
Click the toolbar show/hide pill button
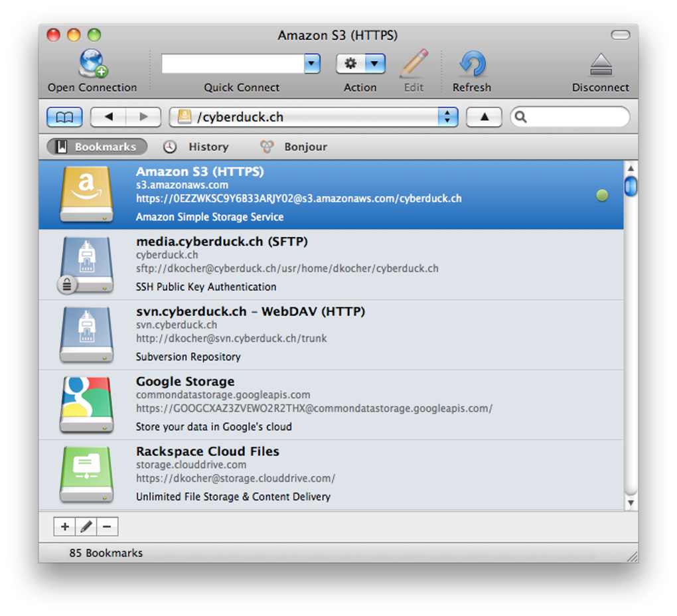620,35
